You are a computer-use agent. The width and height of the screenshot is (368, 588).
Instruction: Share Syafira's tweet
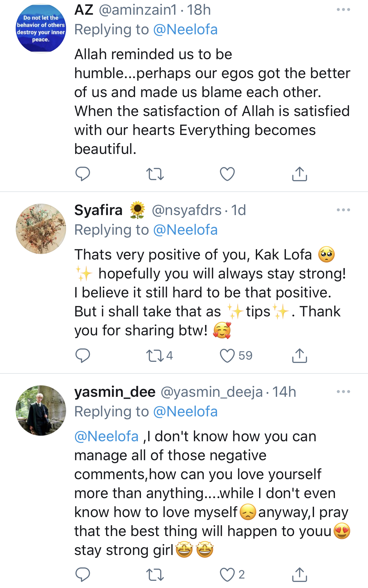(x=299, y=356)
